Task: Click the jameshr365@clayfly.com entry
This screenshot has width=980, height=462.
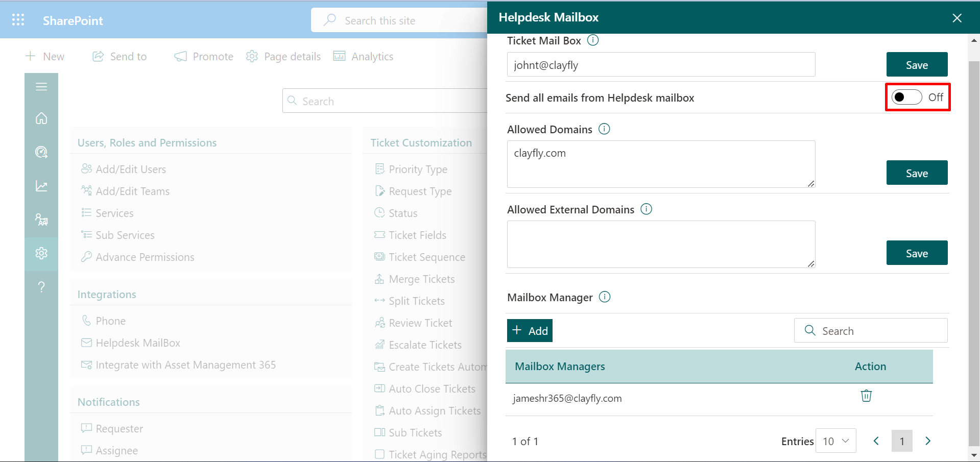Action: pyautogui.click(x=567, y=398)
